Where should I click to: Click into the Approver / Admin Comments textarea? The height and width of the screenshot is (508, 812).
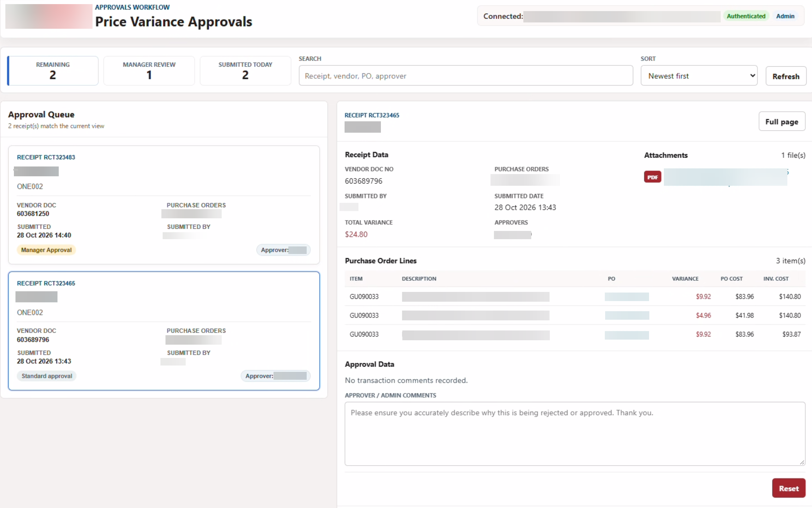pos(574,434)
